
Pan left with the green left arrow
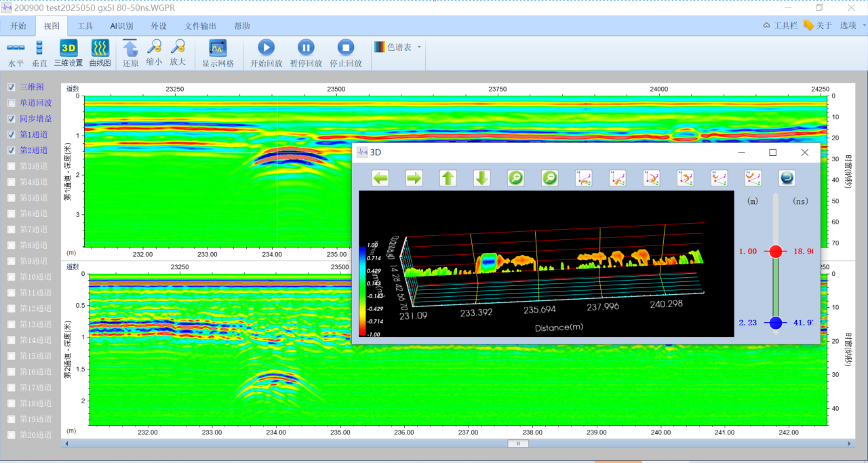[x=380, y=178]
